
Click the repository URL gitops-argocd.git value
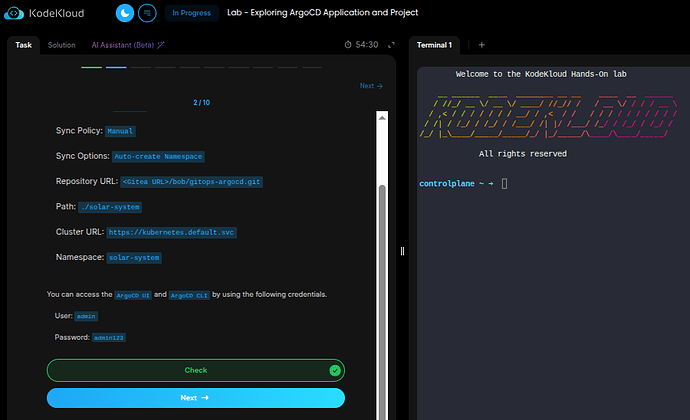(x=191, y=182)
